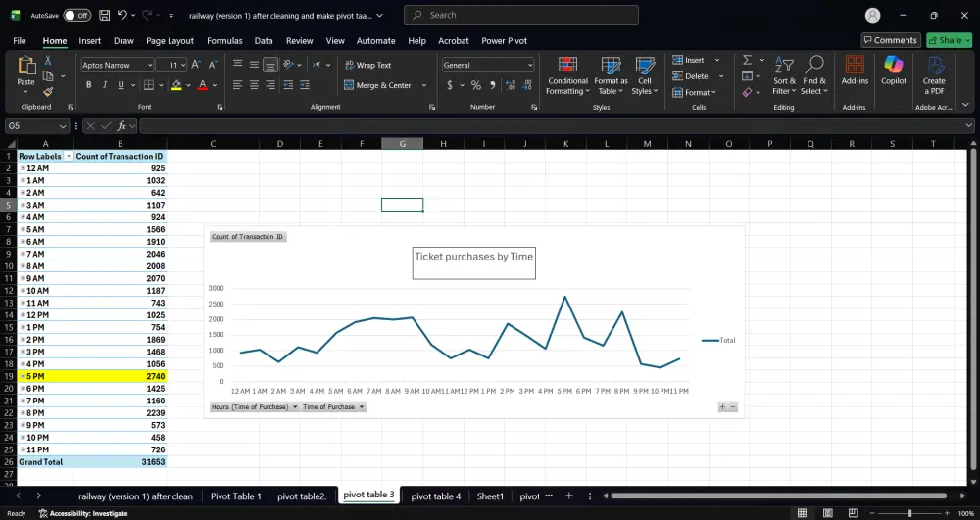Click the Center align icon

[254, 85]
